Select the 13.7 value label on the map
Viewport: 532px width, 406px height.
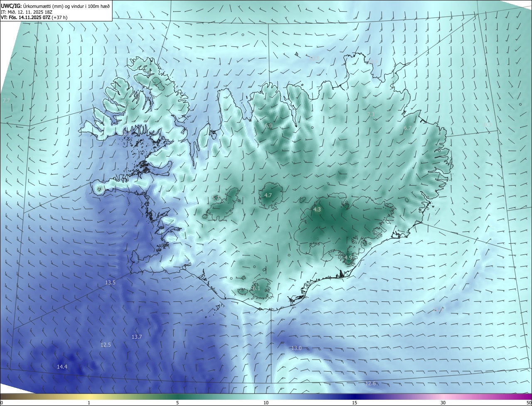pos(137,337)
